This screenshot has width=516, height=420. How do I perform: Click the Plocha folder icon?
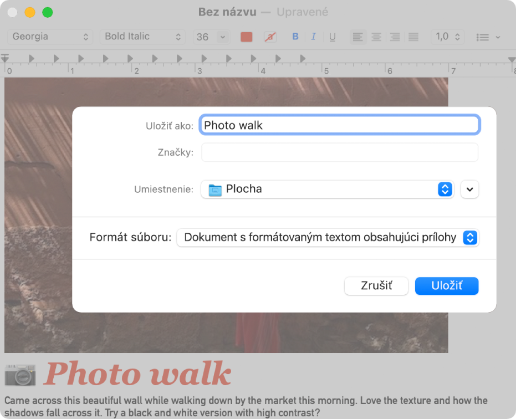pyautogui.click(x=215, y=189)
